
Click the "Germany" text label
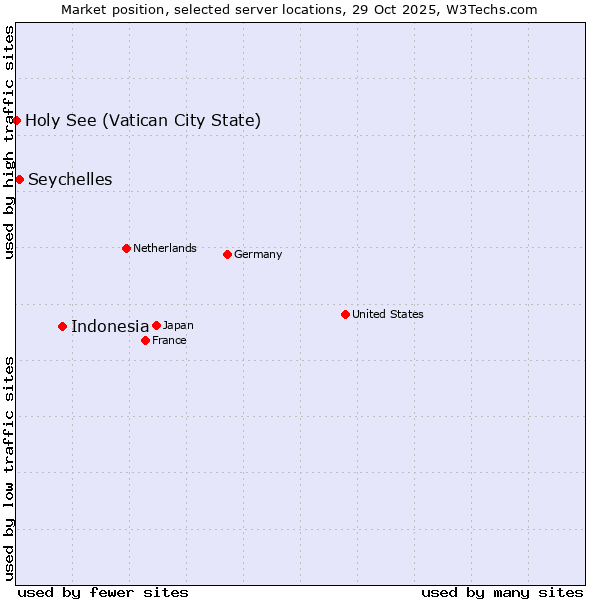(258, 254)
